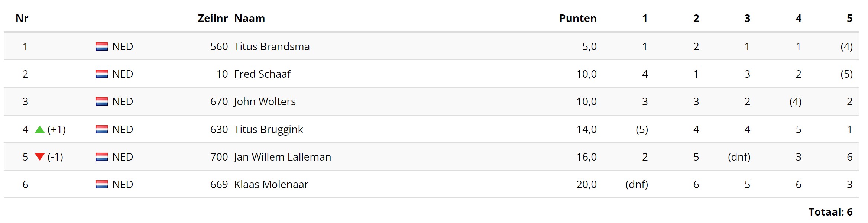
Task: Sort by the Punten column header
Action: click(577, 18)
